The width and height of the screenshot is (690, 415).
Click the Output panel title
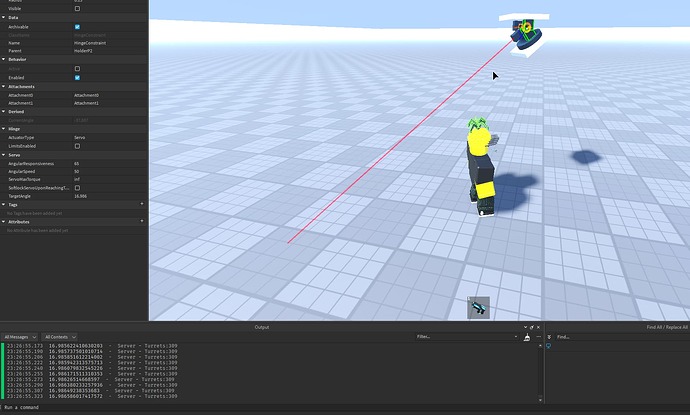262,327
